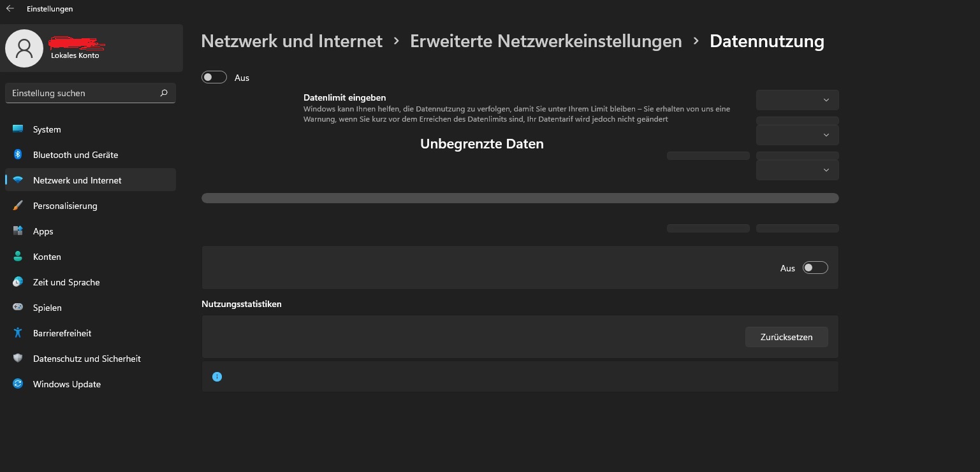Click the Windows Update sync icon
Image resolution: width=980 pixels, height=472 pixels.
[x=18, y=384]
